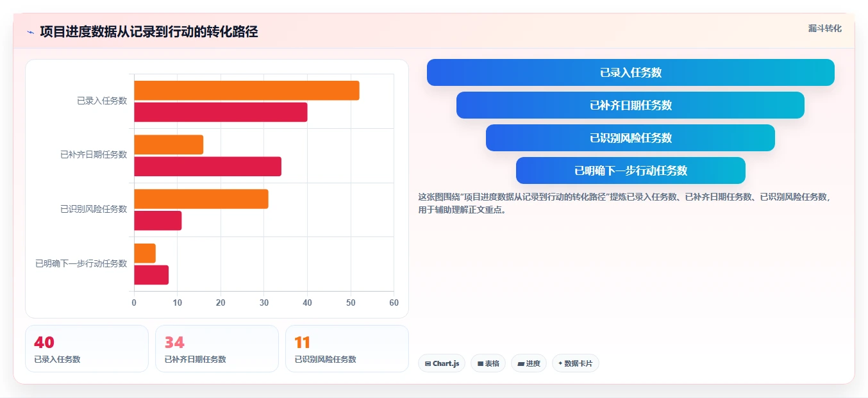Viewport: 868px width, 398px height.
Task: Click the description paragraph starting 这张图围绕
Action: click(x=626, y=203)
